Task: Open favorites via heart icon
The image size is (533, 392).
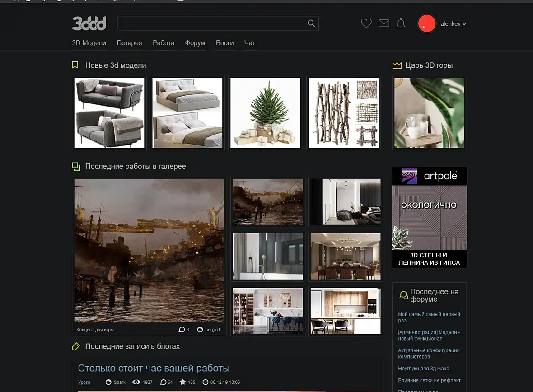Action: coord(366,23)
